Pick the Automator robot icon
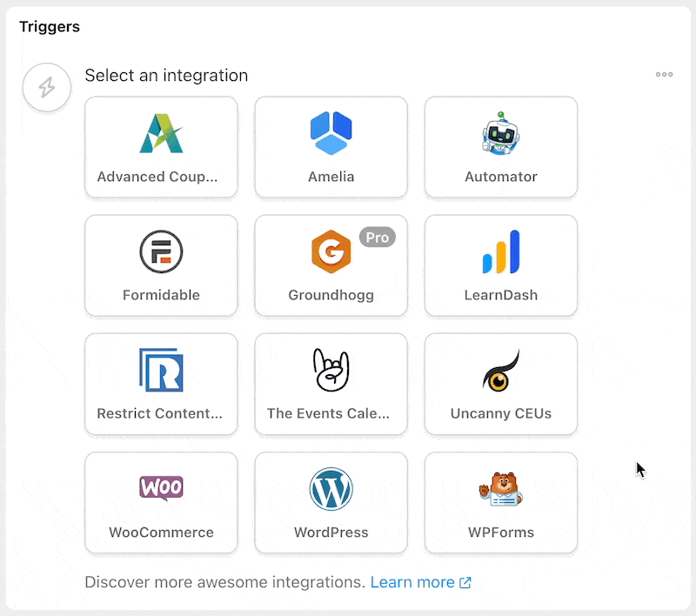 point(501,133)
